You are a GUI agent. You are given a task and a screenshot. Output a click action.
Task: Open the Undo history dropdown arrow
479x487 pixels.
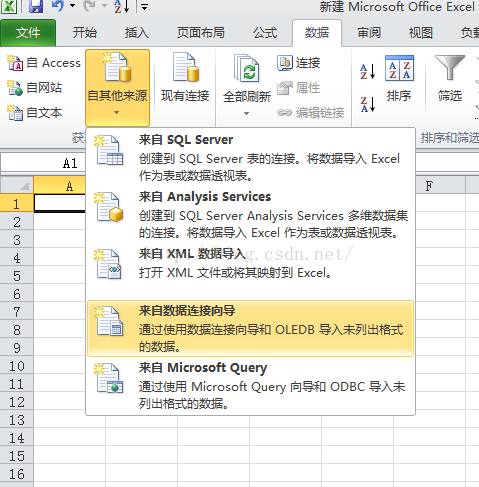72,6
